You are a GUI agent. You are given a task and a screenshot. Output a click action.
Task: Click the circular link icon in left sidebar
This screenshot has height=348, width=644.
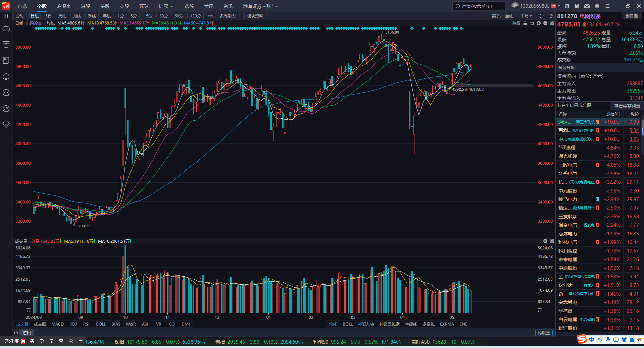(6, 109)
